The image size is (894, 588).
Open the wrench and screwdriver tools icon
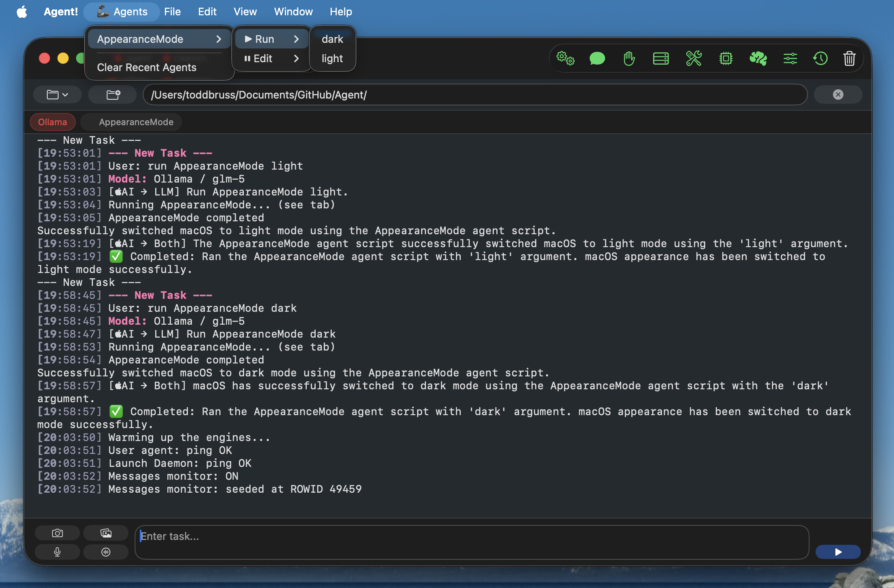(x=694, y=59)
